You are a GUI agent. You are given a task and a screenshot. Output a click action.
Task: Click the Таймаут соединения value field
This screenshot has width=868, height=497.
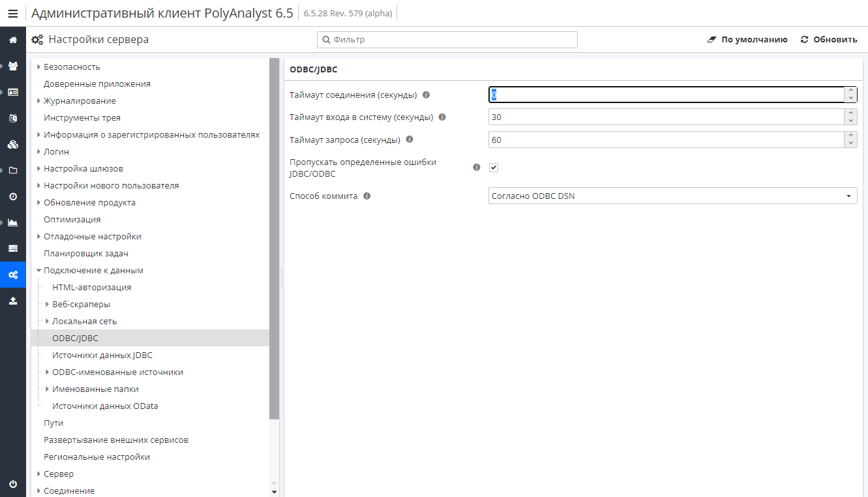[666, 95]
